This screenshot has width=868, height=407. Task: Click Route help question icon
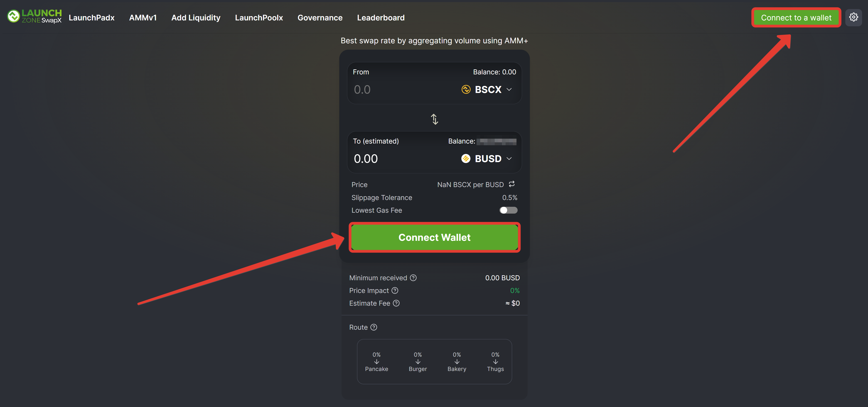pyautogui.click(x=374, y=327)
